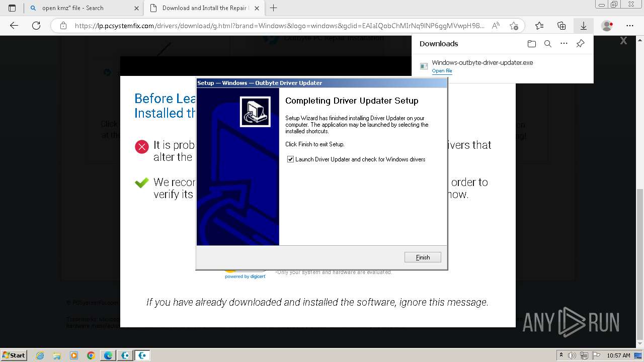Show hidden system tray icons
The height and width of the screenshot is (362, 644).
561,355
